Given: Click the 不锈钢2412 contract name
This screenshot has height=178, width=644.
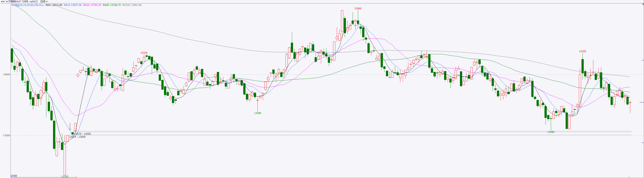Looking at the screenshot, I should (x=14, y=1).
